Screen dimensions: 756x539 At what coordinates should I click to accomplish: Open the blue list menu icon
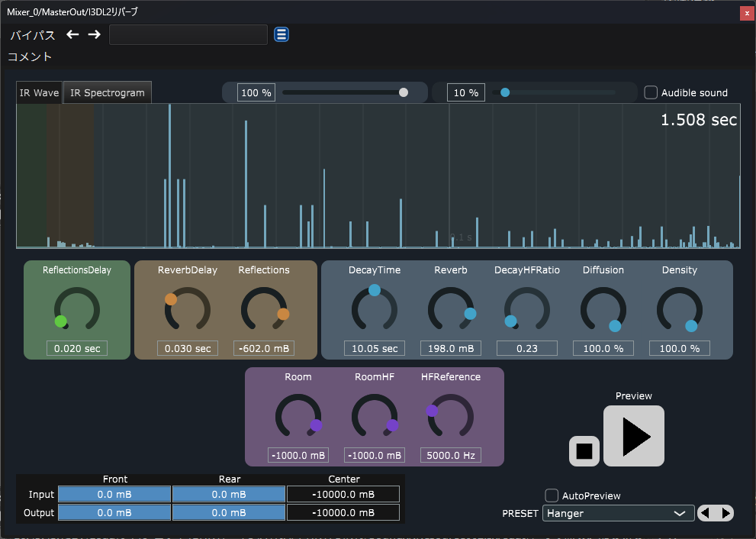[281, 34]
